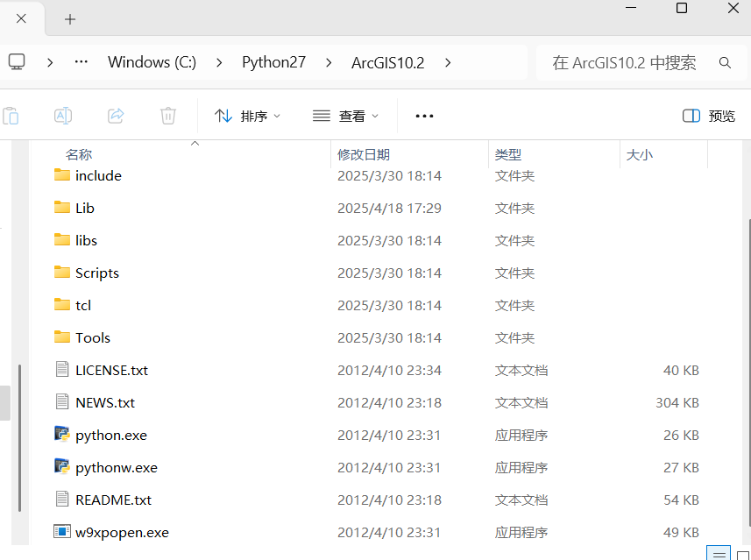The image size is (751, 560).
Task: Switch to details view icon in status bar
Action: pyautogui.click(x=719, y=554)
